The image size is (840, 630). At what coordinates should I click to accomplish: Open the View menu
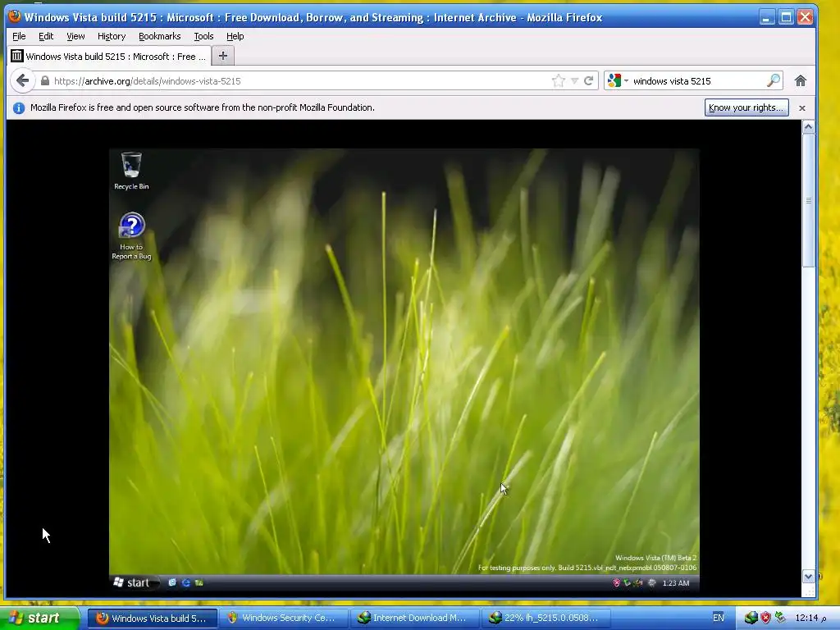coord(75,36)
